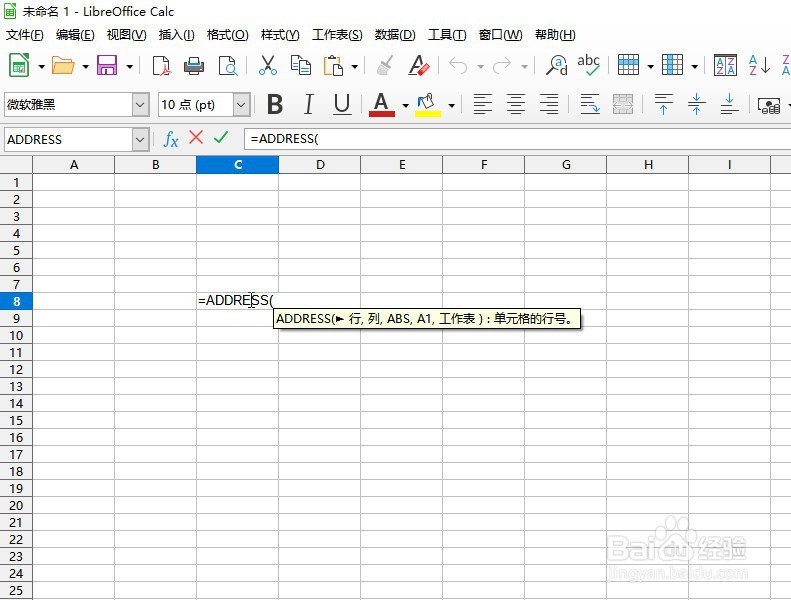Image resolution: width=791 pixels, height=600 pixels.
Task: Expand the Paste options arrow
Action: click(x=355, y=67)
